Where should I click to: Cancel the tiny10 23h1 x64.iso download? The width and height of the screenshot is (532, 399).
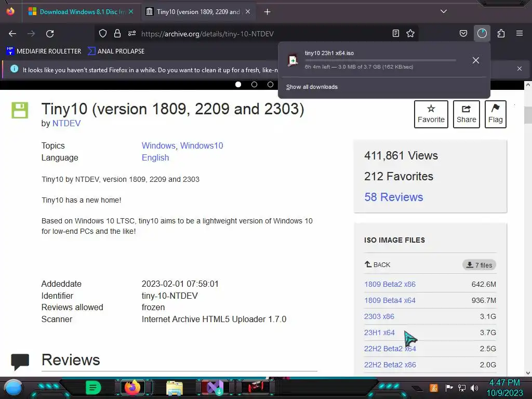coord(476,60)
